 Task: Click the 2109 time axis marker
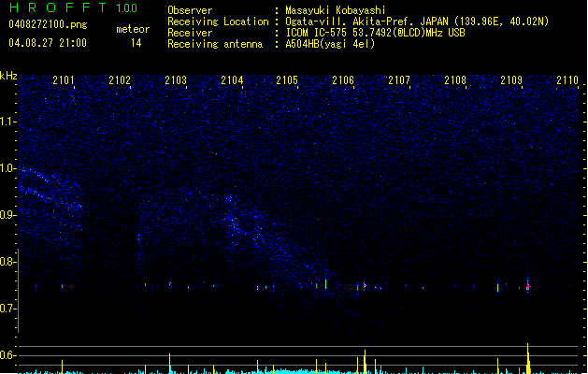pos(511,80)
